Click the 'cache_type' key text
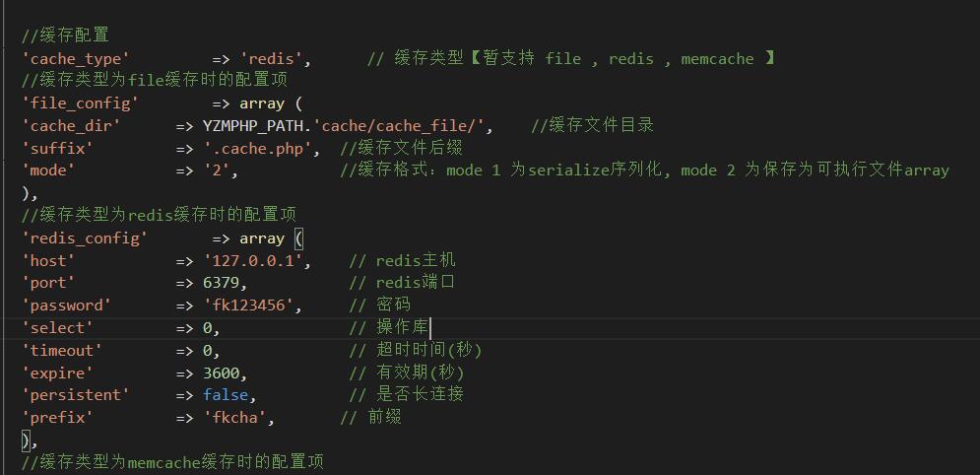This screenshot has width=980, height=475. pos(76,59)
